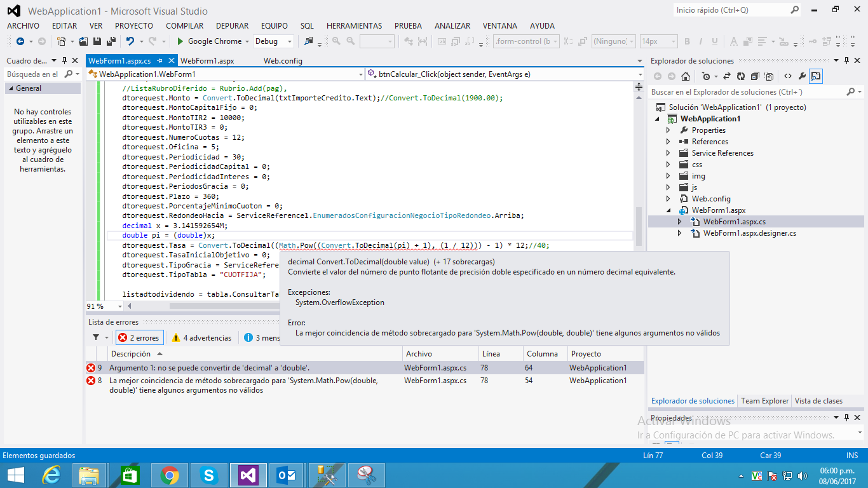Refresh the Solution Explorer

(741, 76)
